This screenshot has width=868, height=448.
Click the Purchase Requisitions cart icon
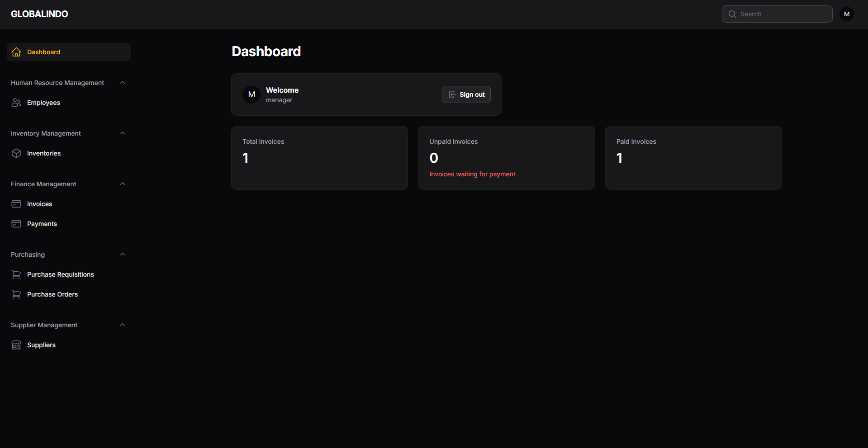point(16,274)
